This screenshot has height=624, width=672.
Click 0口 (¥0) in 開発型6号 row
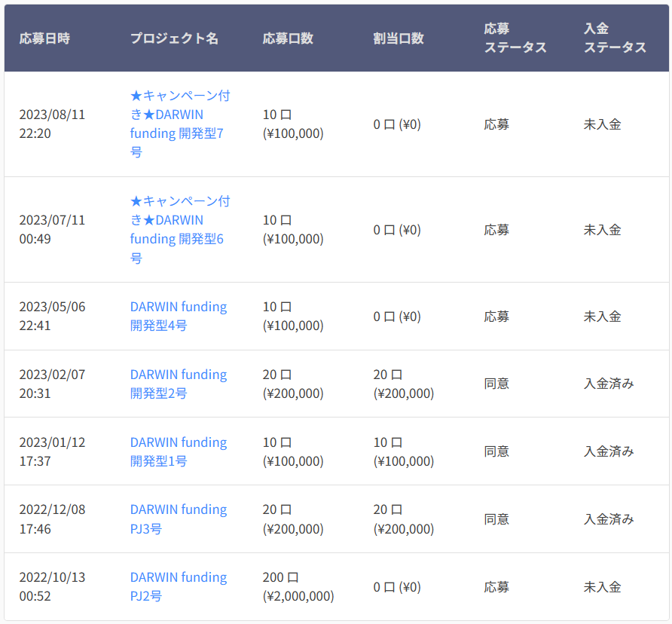(397, 230)
